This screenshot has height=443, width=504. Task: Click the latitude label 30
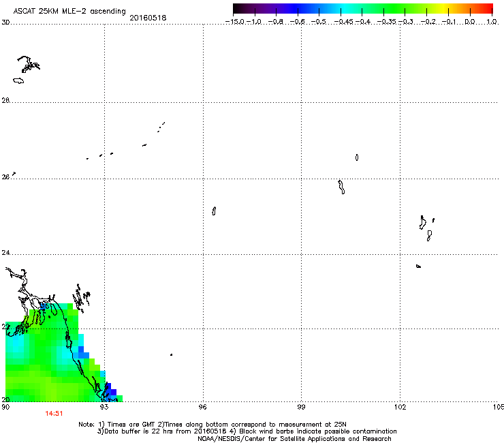(x=5, y=22)
